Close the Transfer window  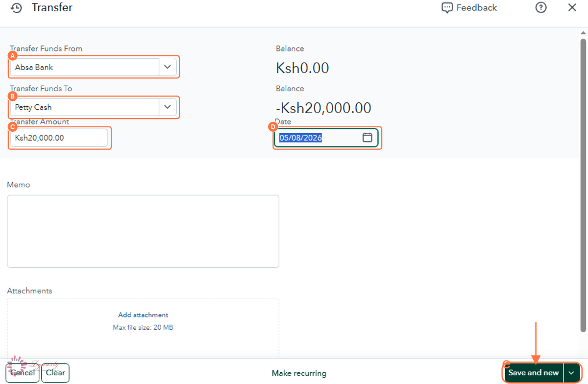[572, 8]
